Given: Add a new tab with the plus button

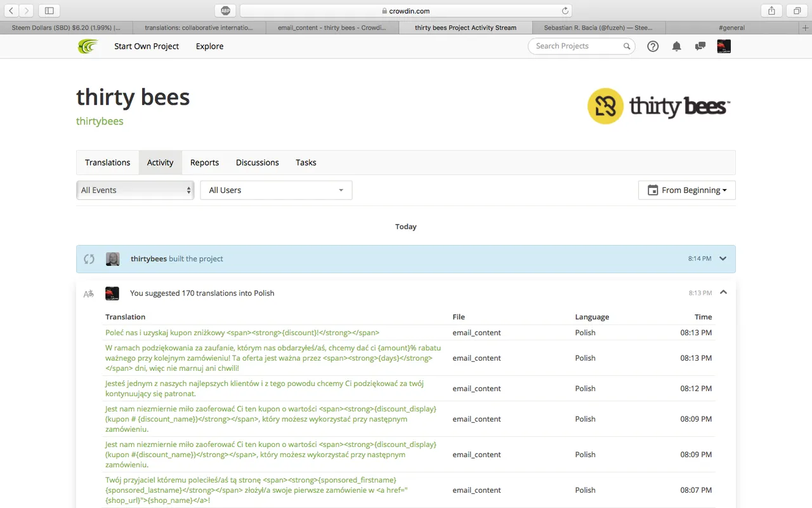Looking at the screenshot, I should [806, 28].
